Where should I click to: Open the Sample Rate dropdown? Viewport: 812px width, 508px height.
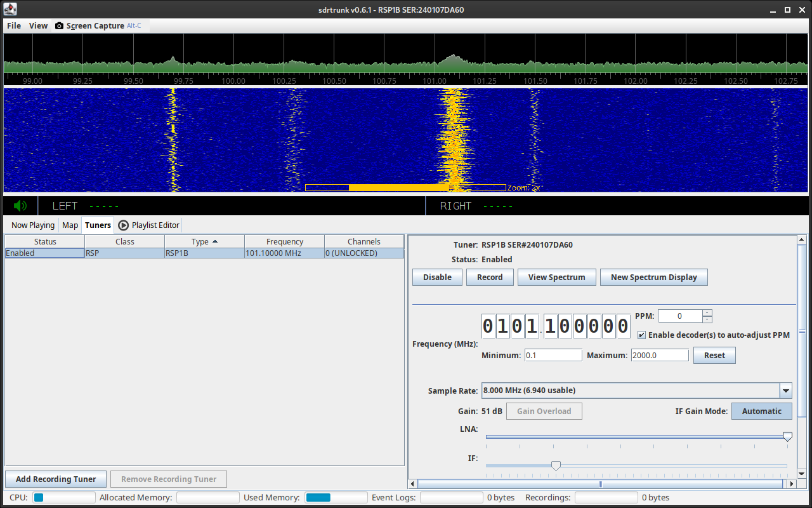coord(786,391)
